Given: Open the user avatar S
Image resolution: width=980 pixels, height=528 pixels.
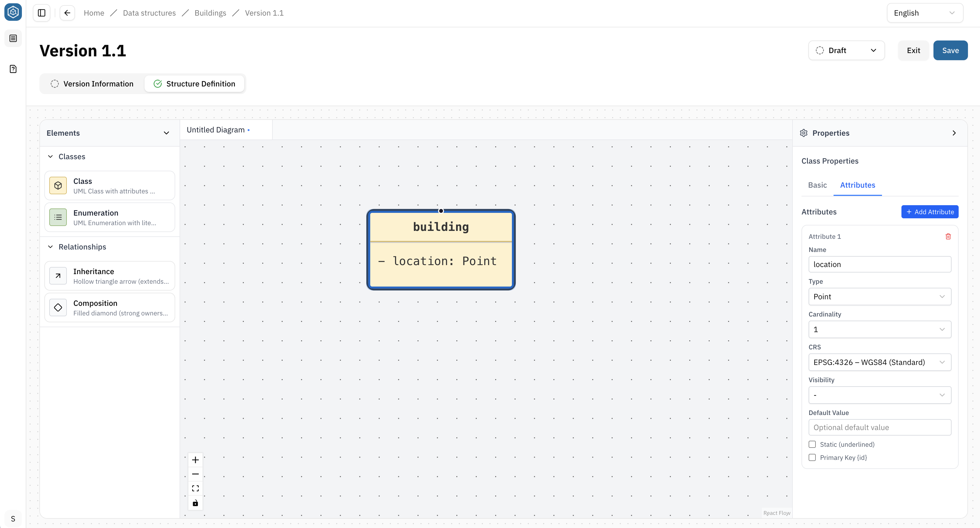Looking at the screenshot, I should pyautogui.click(x=13, y=518).
